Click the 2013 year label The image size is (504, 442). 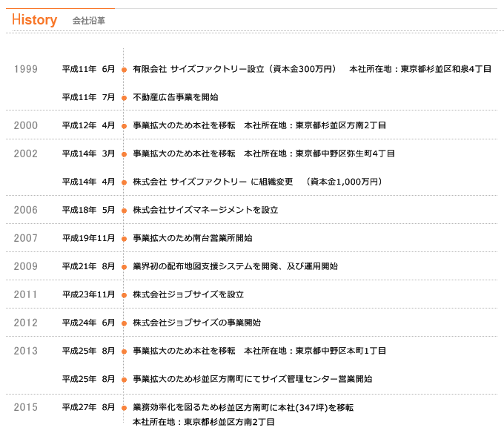[26, 351]
